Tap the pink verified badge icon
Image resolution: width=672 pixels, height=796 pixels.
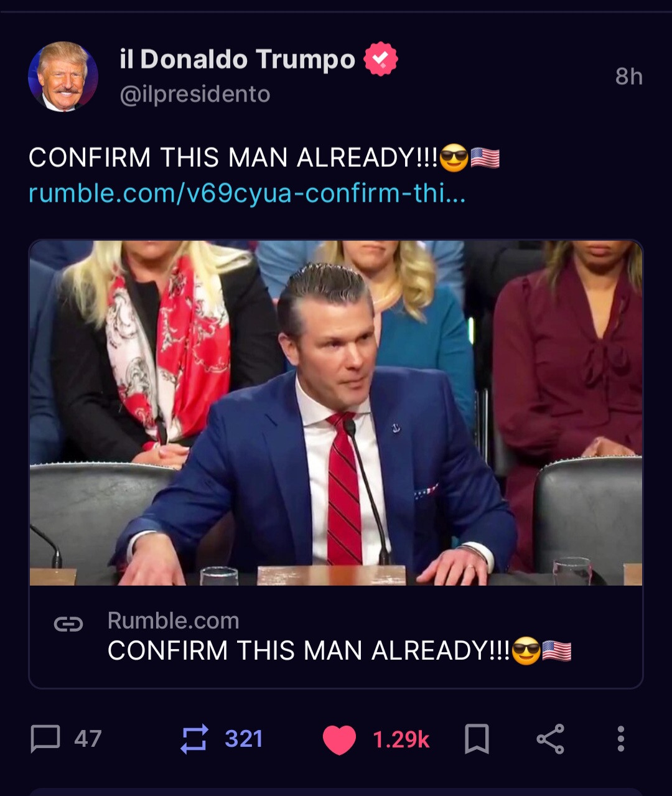[381, 59]
